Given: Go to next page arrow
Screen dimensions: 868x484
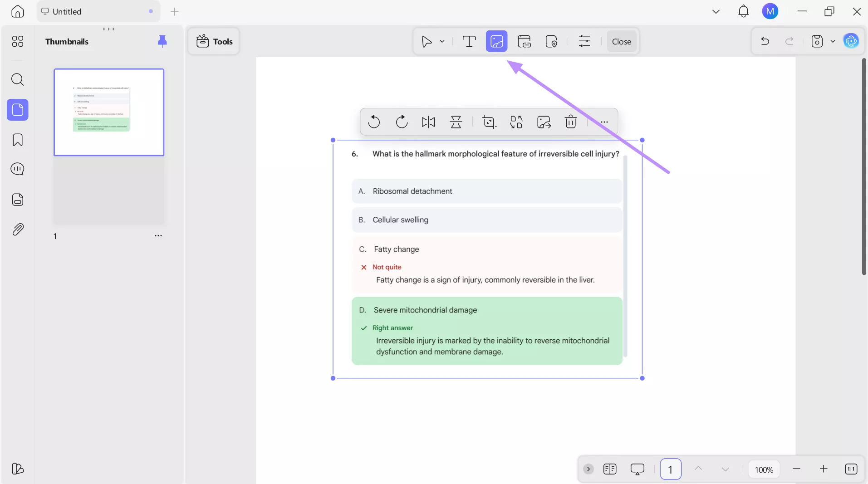Looking at the screenshot, I should (x=725, y=469).
